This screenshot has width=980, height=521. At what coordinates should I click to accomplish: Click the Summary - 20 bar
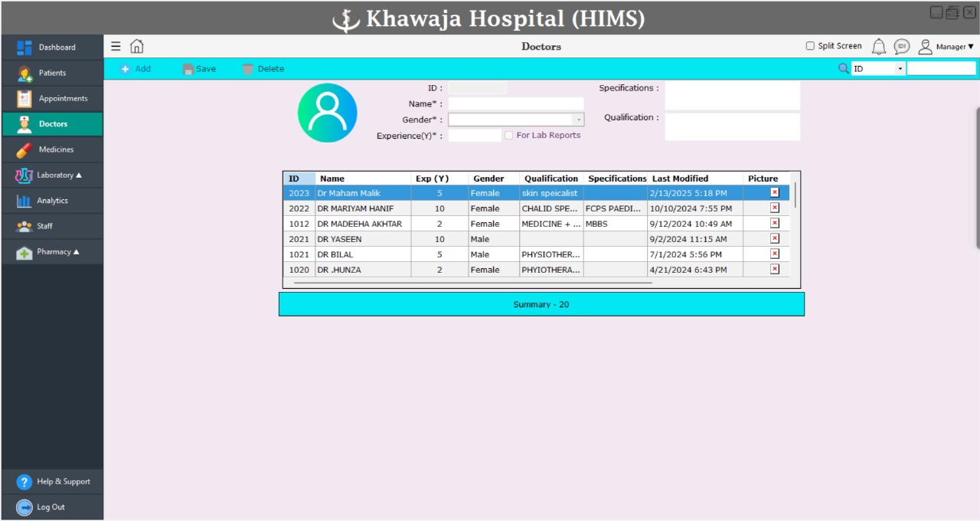tap(541, 304)
